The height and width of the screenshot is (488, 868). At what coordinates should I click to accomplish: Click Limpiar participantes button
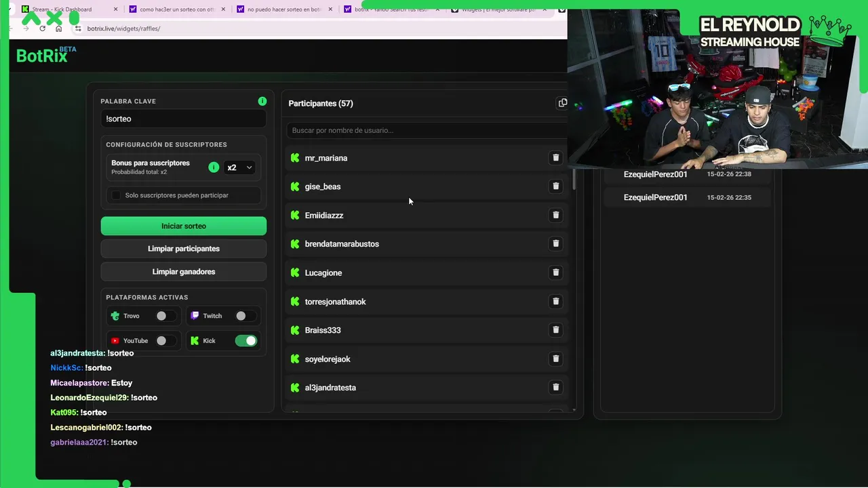(184, 249)
